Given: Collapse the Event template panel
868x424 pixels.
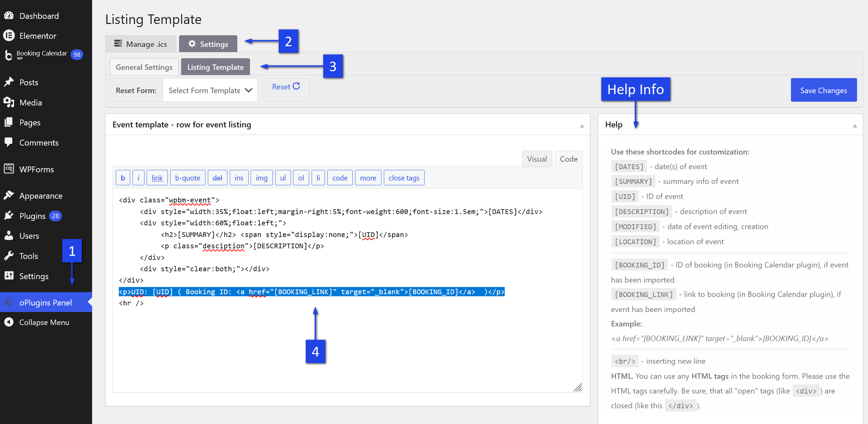Looking at the screenshot, I should coord(582,126).
